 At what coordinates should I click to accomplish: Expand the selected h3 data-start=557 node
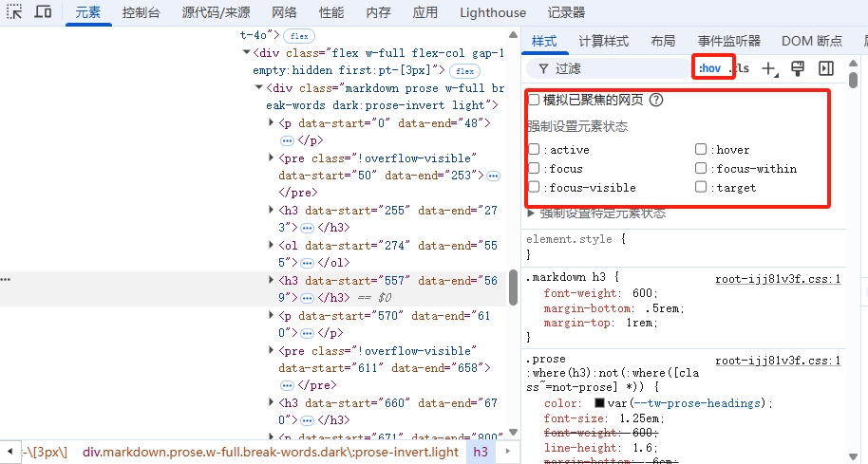point(272,280)
